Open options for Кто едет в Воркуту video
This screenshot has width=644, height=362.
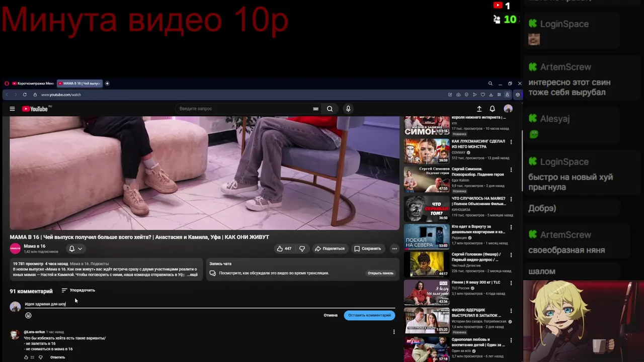[x=511, y=227]
